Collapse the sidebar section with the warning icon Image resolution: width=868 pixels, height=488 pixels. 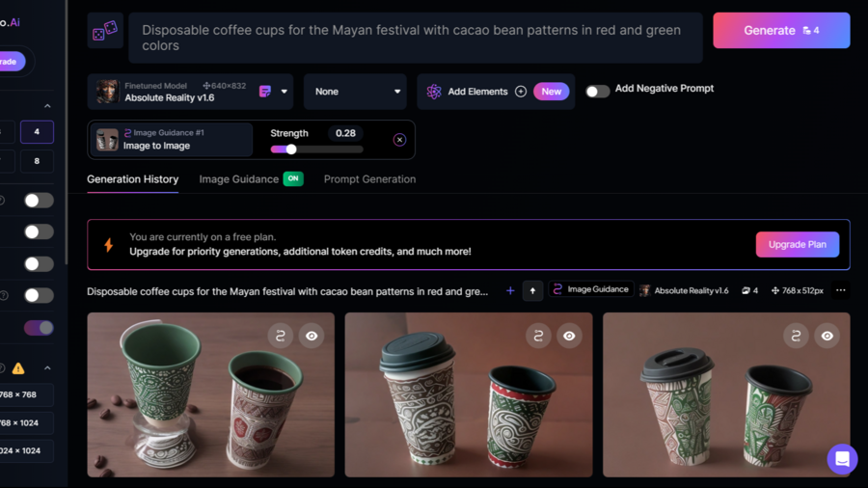click(47, 368)
